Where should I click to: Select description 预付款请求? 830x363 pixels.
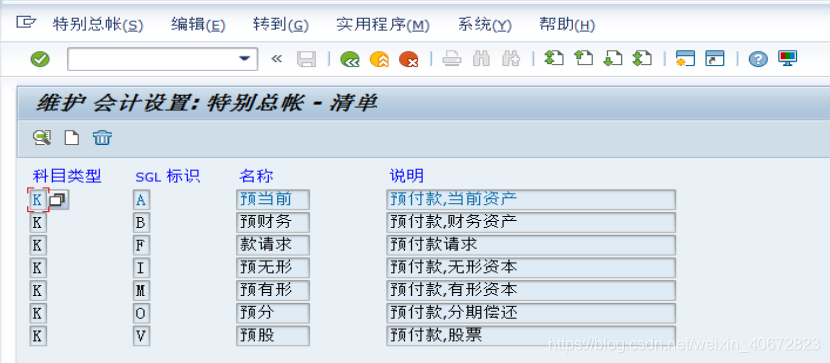pos(531,245)
